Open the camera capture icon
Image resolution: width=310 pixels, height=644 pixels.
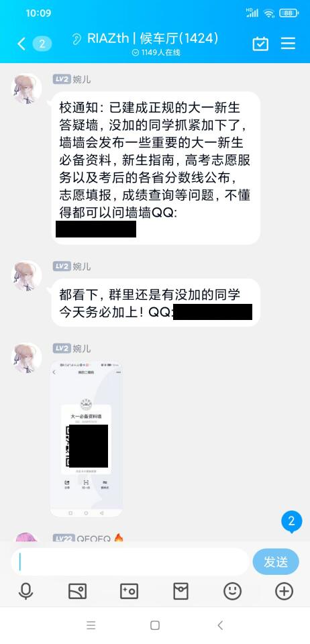pos(129,592)
